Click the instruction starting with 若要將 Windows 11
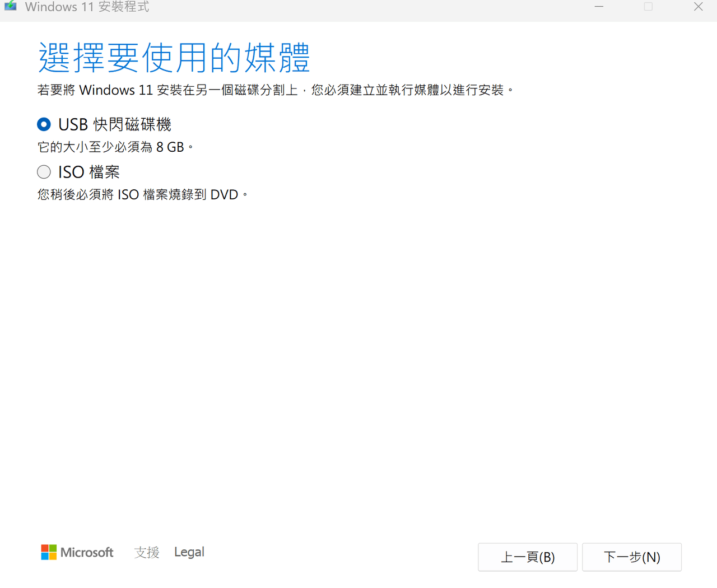The image size is (717, 588). [276, 90]
